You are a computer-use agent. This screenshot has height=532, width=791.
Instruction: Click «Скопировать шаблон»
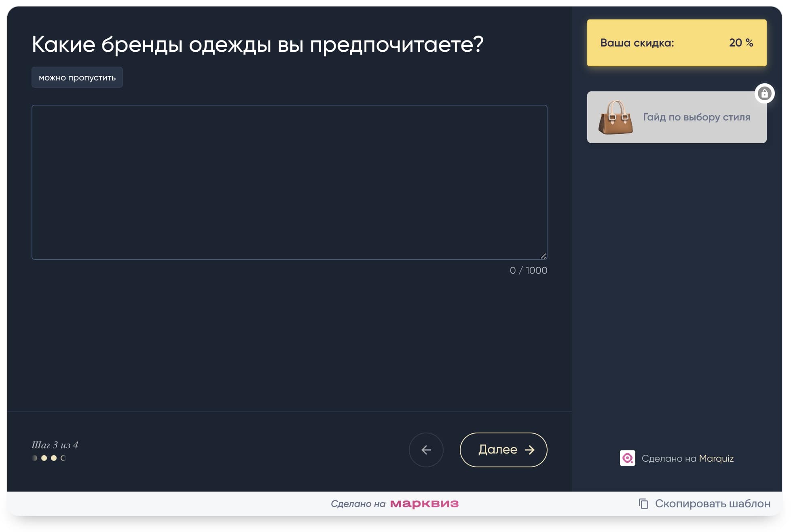click(x=713, y=504)
